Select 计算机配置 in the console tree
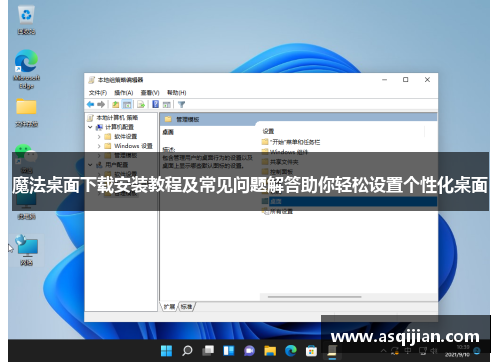The width and height of the screenshot is (500, 362). click(119, 127)
